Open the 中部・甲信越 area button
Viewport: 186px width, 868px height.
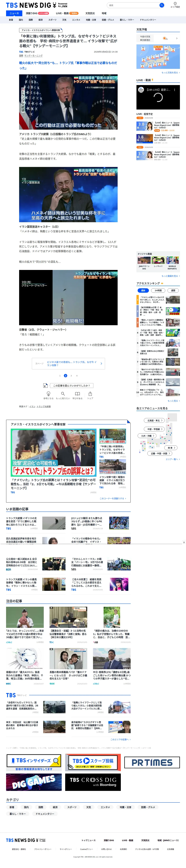[x=155, y=429]
